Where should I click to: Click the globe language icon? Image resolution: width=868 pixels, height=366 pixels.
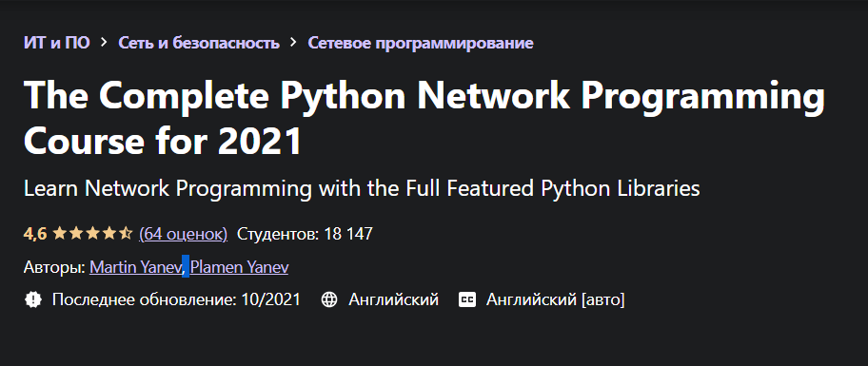pos(329,300)
